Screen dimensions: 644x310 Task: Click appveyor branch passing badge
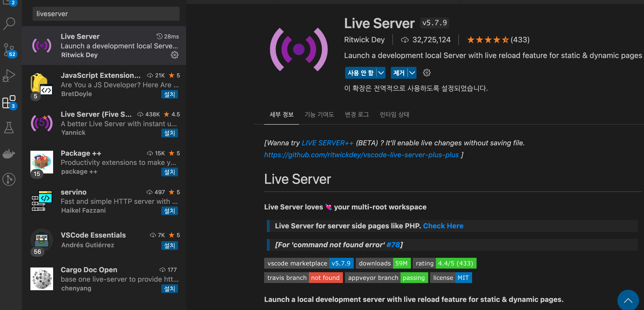(x=387, y=278)
